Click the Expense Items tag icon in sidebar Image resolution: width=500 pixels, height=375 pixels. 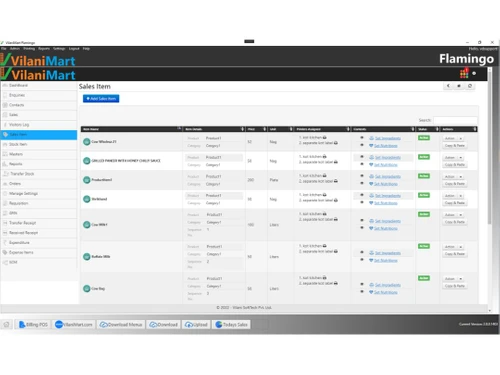(x=5, y=252)
